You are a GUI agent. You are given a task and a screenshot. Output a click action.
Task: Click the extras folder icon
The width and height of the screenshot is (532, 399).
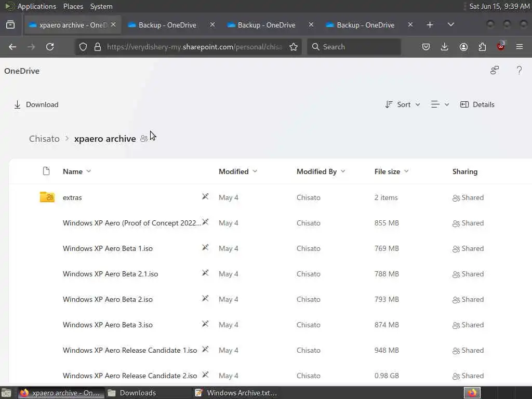pyautogui.click(x=47, y=197)
